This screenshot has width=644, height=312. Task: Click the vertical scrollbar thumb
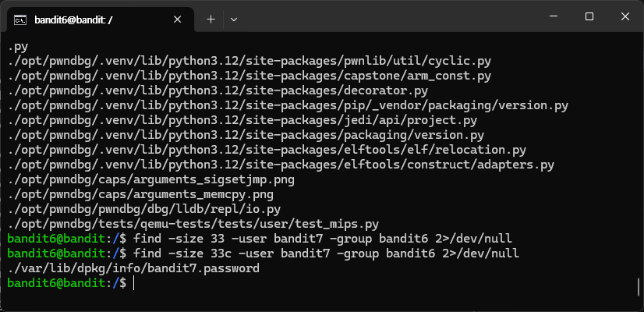pyautogui.click(x=639, y=287)
